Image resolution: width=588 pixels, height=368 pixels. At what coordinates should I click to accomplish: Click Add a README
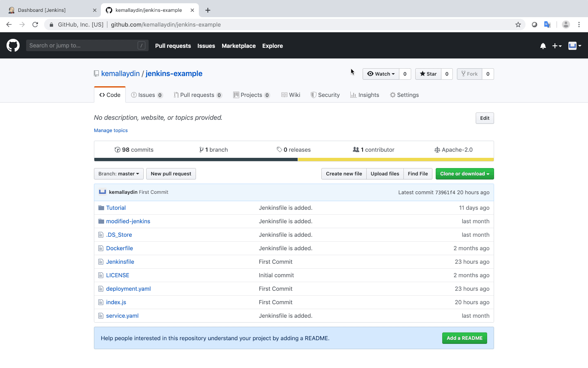coord(465,338)
